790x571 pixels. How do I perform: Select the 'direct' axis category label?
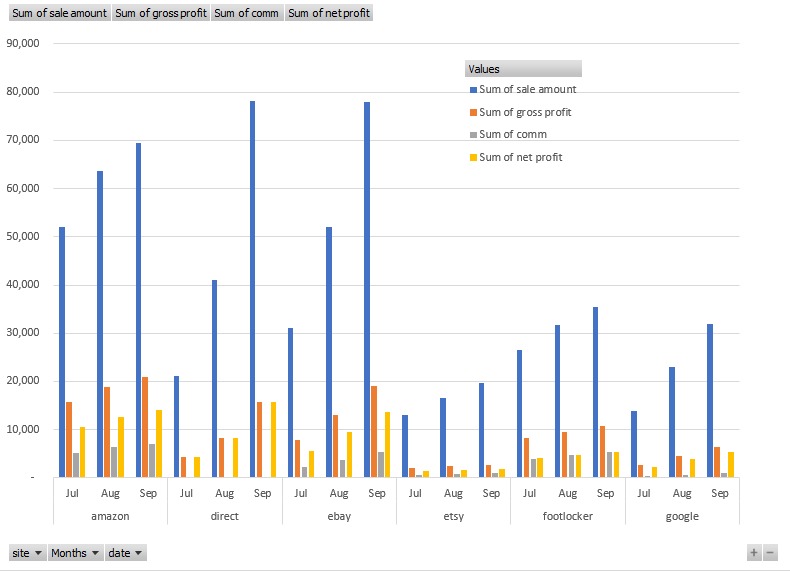click(x=225, y=516)
